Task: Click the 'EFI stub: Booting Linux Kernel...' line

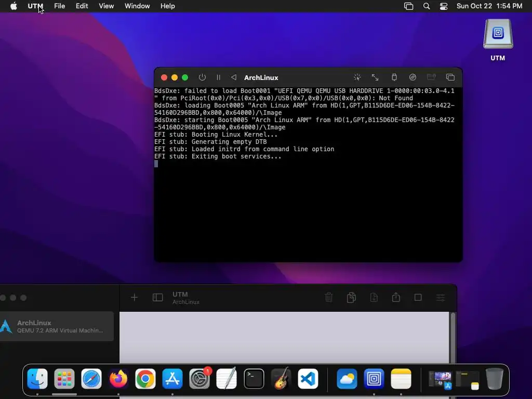Action: point(216,135)
